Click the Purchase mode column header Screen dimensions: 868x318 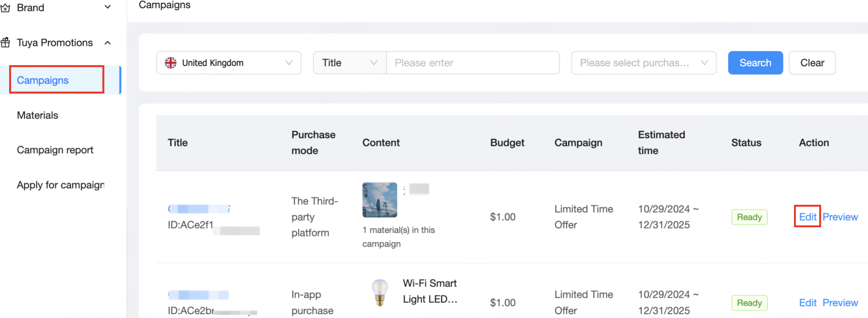point(313,143)
